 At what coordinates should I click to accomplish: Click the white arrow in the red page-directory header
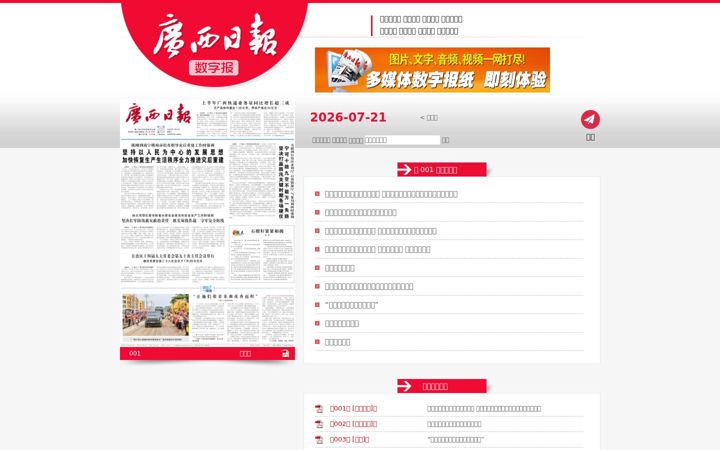pos(405,386)
